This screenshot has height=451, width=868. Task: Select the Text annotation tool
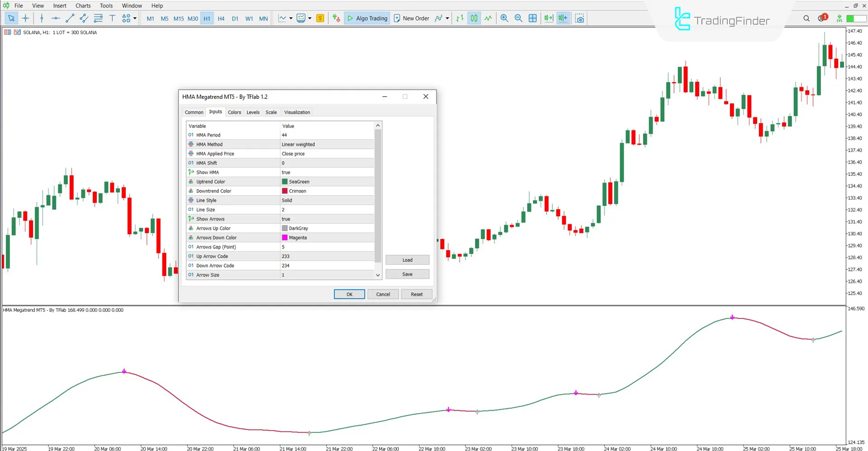coord(112,18)
